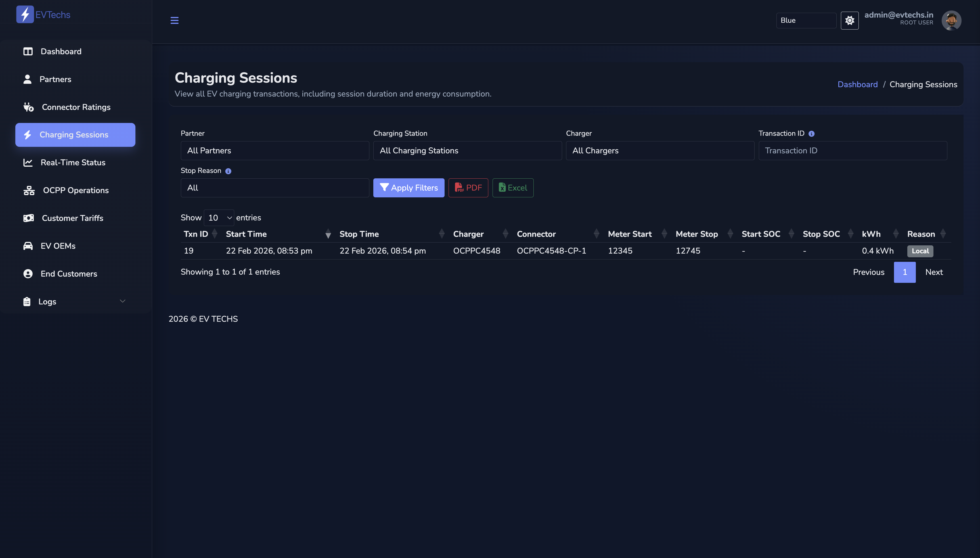Click the Dashboard breadcrumb link
Viewport: 980px width, 558px height.
[x=857, y=84]
